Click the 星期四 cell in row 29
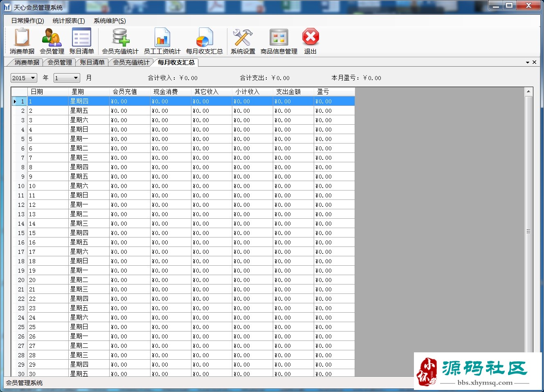This screenshot has width=544, height=392. click(x=89, y=365)
